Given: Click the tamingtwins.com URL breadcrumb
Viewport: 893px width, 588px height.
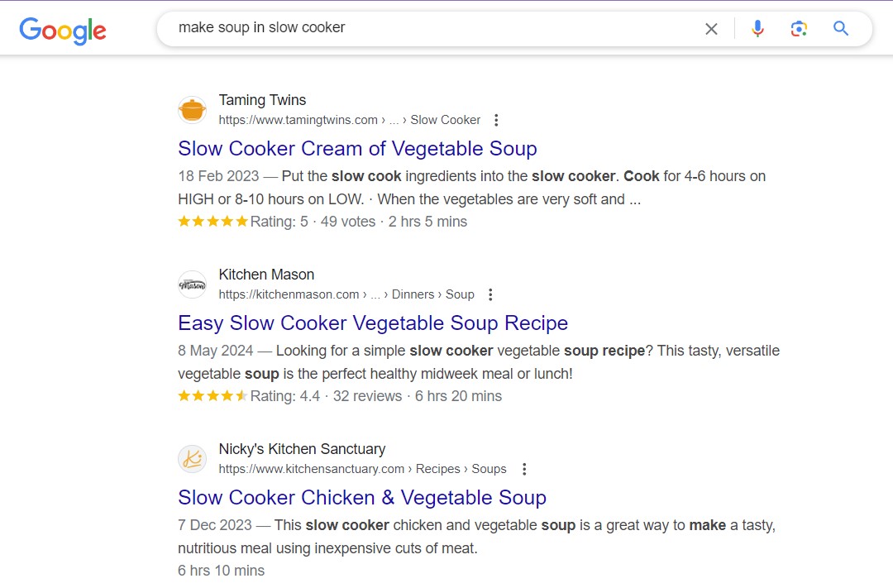Looking at the screenshot, I should [349, 120].
